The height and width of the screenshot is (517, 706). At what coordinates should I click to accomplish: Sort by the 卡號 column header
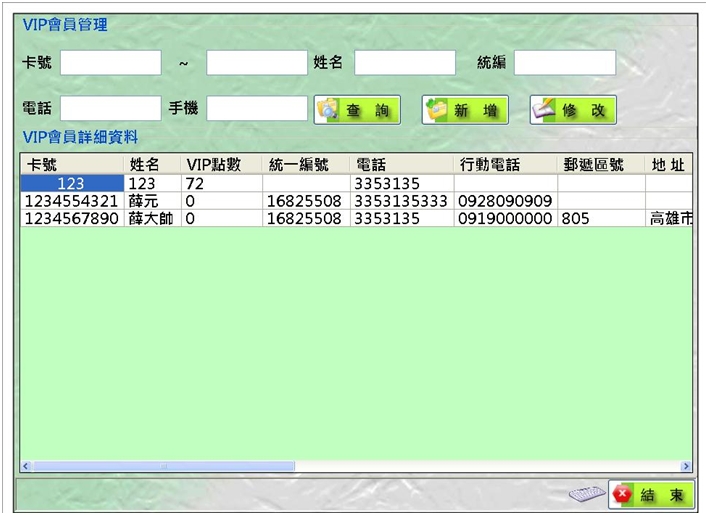click(72, 165)
